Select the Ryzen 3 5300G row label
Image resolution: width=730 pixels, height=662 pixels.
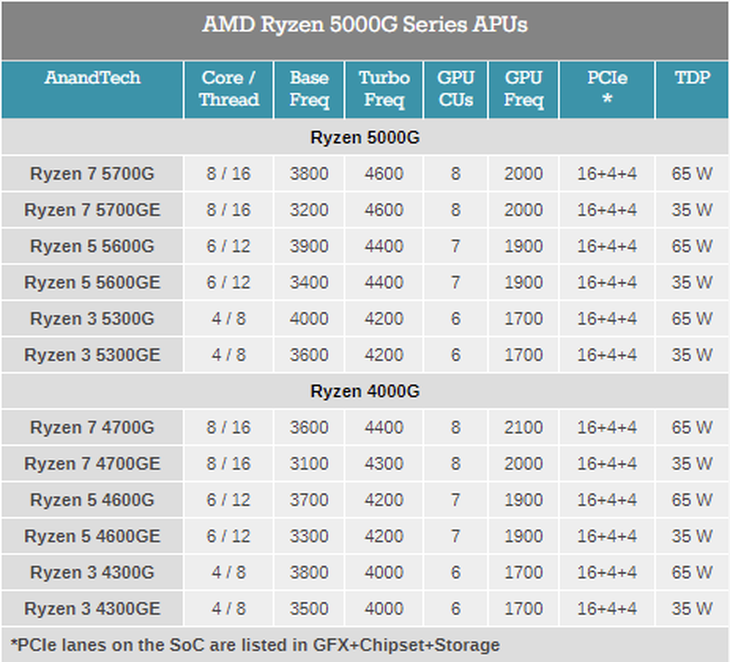92,319
